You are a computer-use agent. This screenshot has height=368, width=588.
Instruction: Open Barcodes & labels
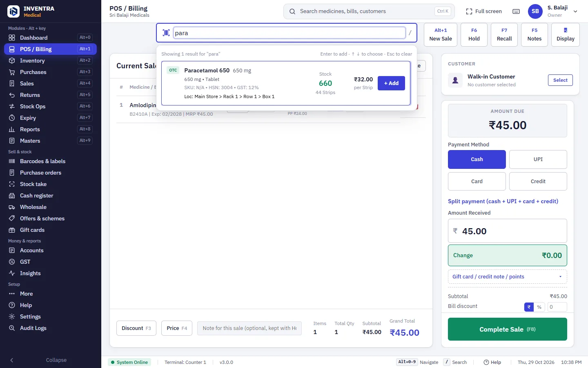tap(50, 161)
